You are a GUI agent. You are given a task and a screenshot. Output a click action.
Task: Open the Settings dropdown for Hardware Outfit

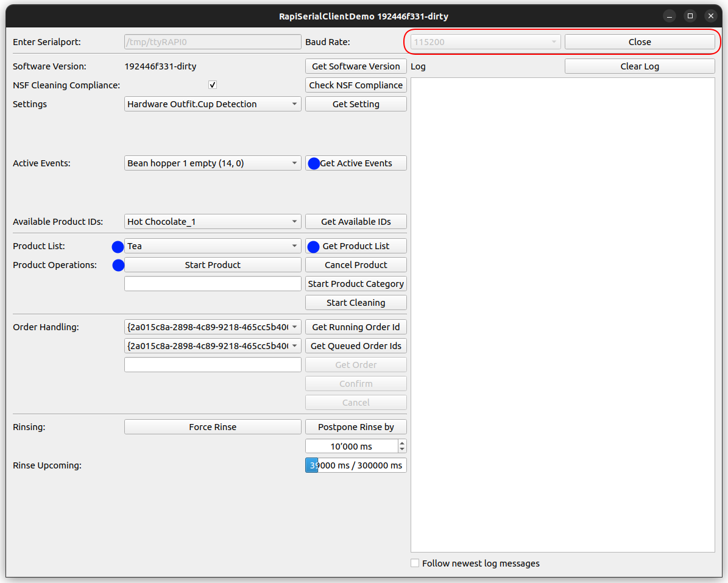coord(213,104)
